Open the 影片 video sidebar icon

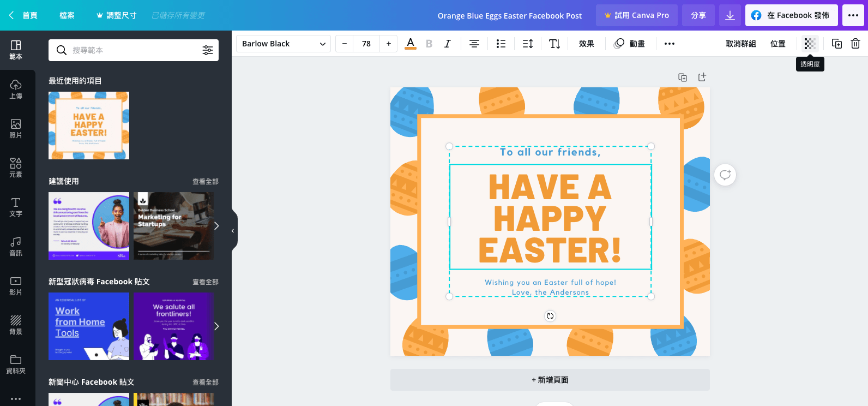(x=16, y=286)
